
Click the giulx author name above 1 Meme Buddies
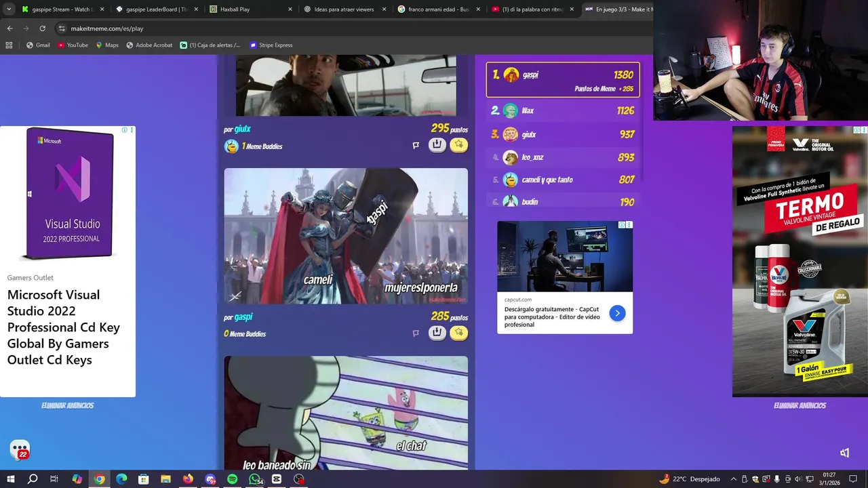click(242, 129)
